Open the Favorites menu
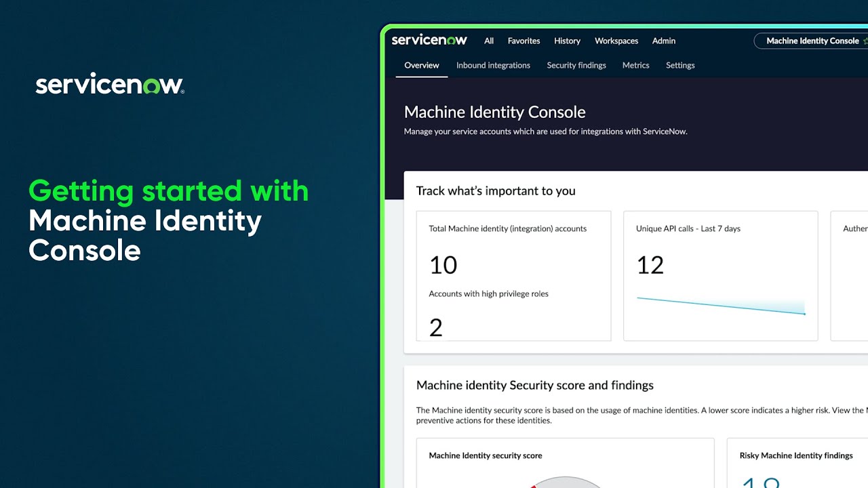This screenshot has height=488, width=868. (x=524, y=41)
